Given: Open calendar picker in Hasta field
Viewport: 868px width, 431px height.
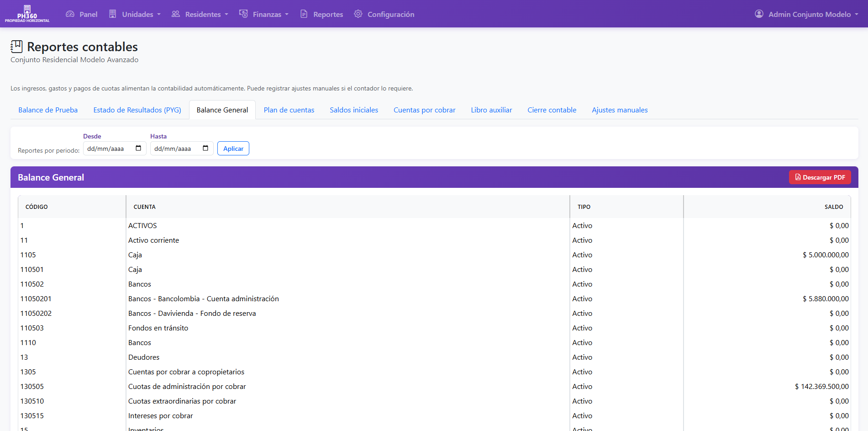Looking at the screenshot, I should tap(205, 148).
